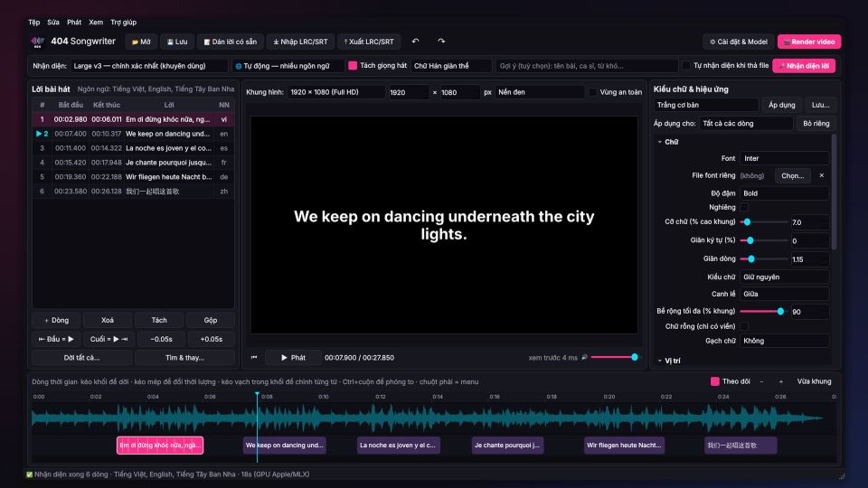Click Áp dụng style button
The height and width of the screenshot is (488, 868).
(781, 105)
